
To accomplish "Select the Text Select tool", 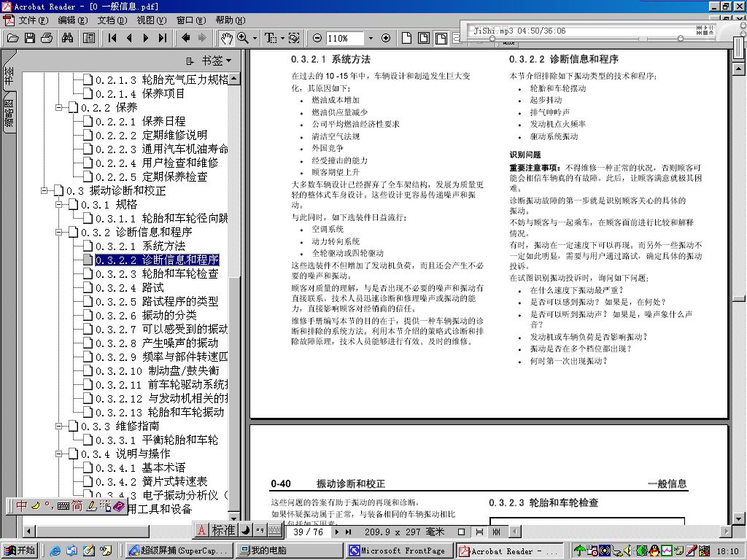I will (270, 38).
